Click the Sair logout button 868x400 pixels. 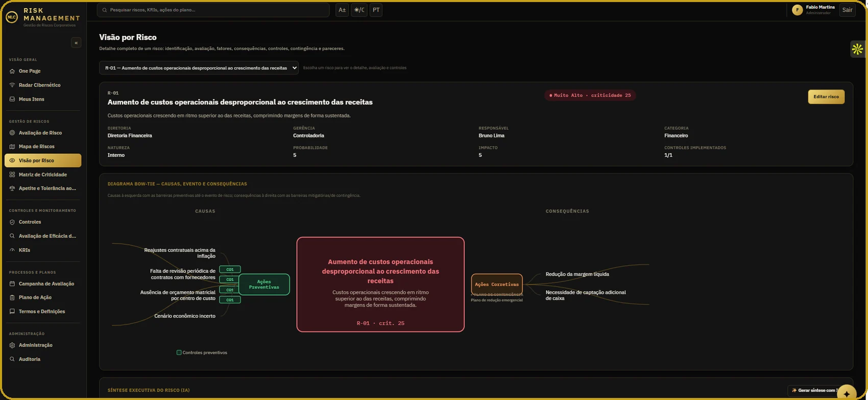point(847,10)
